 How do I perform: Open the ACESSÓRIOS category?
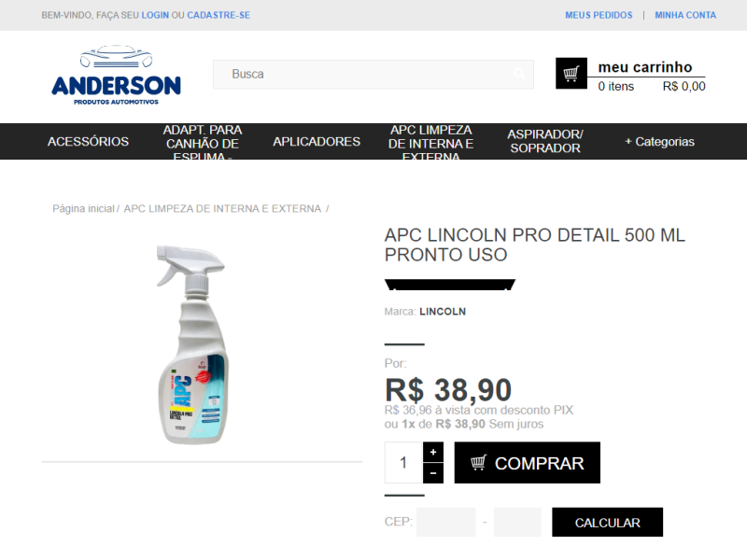click(88, 142)
